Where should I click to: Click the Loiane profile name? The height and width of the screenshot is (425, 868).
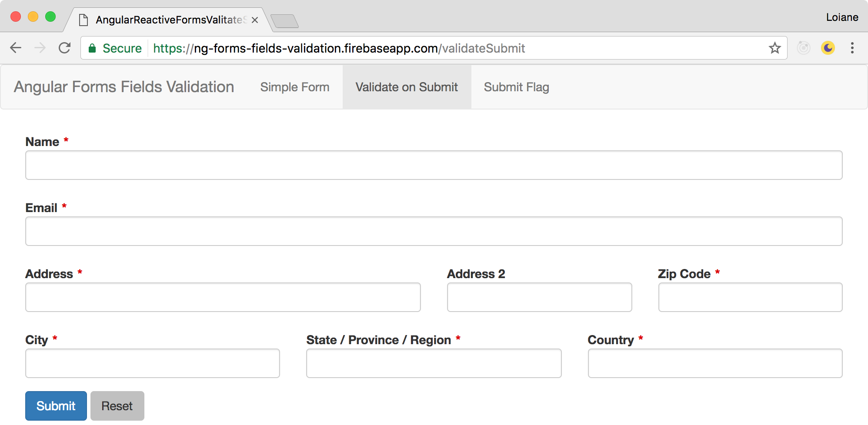coord(843,17)
